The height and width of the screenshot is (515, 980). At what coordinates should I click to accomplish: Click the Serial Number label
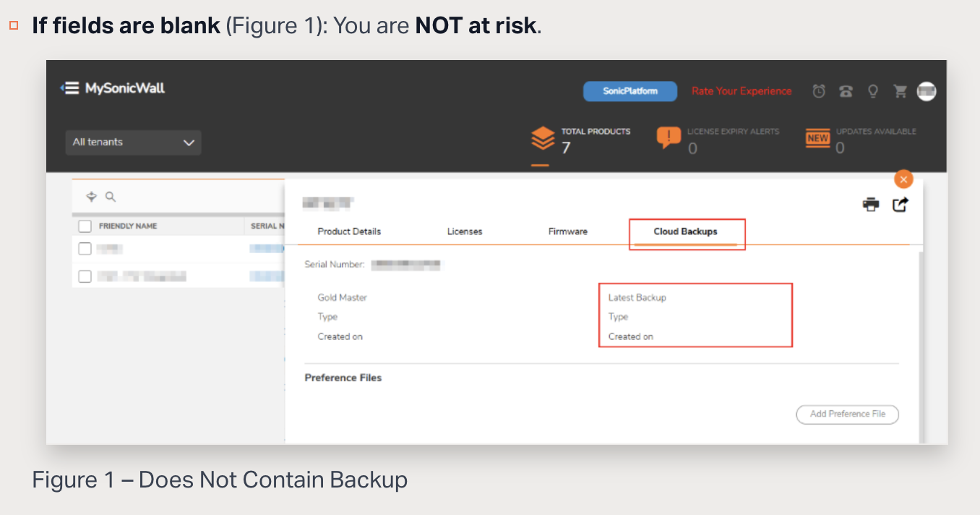coord(335,265)
